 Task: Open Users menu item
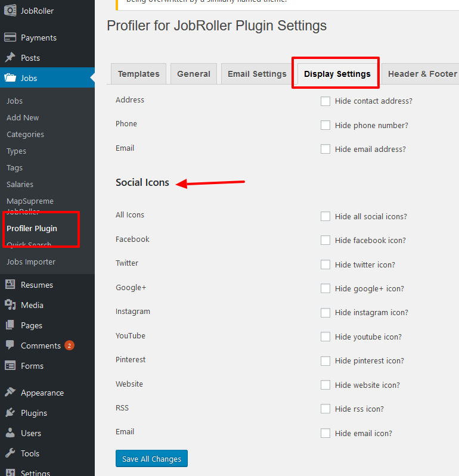click(30, 433)
